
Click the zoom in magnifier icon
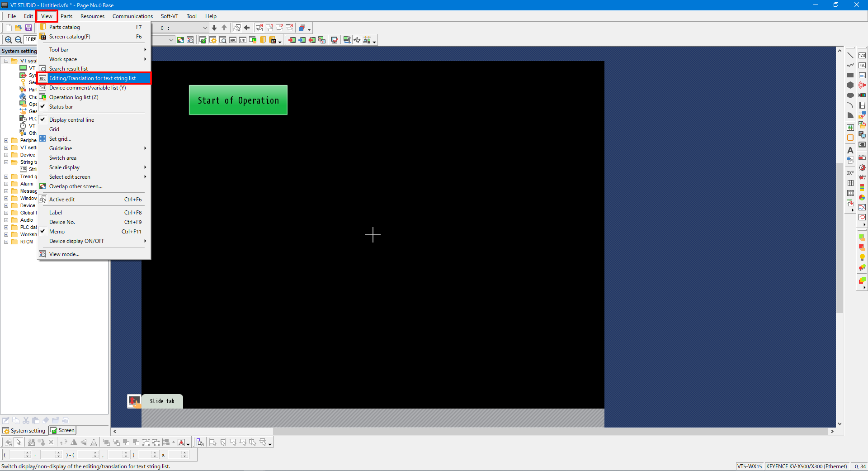click(x=9, y=40)
